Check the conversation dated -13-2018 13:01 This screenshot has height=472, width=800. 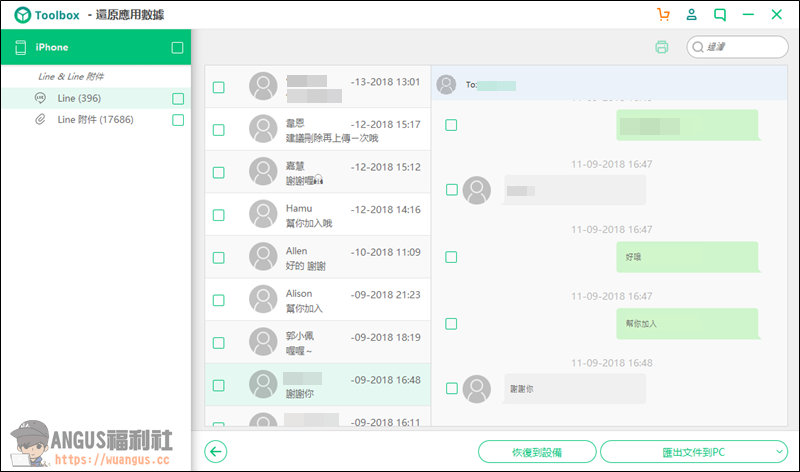coord(218,87)
